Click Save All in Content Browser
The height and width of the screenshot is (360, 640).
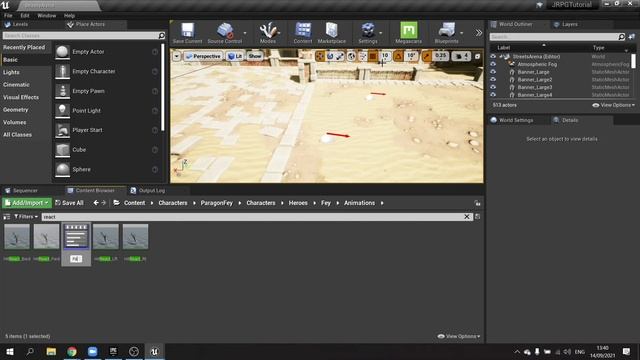pos(69,203)
